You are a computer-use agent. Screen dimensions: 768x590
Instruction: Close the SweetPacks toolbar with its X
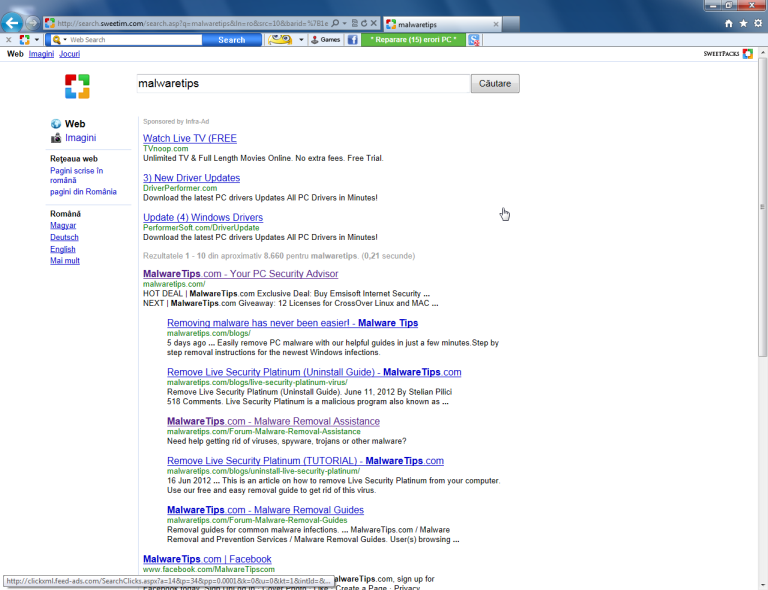coord(8,40)
